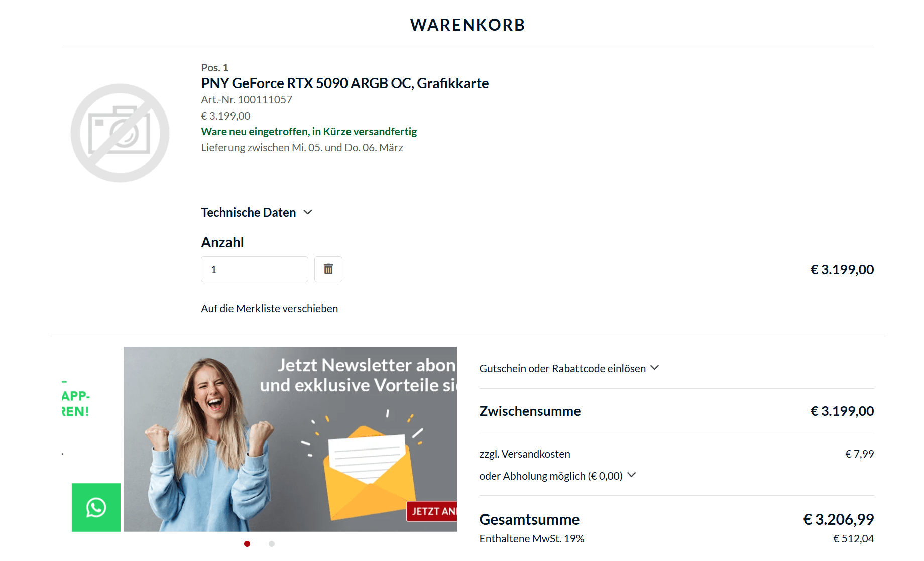Select the second gray carousel dot
Screen dimensions: 924x561
[272, 544]
